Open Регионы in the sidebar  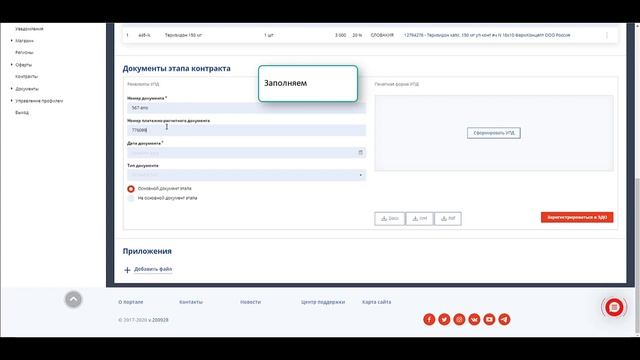click(24, 53)
